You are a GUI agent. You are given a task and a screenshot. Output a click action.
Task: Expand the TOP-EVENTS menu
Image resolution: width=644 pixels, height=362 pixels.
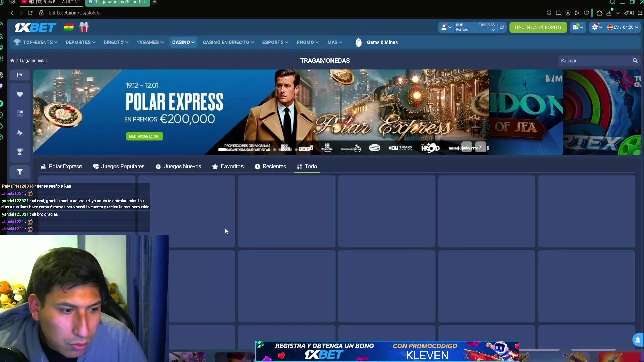pyautogui.click(x=36, y=43)
